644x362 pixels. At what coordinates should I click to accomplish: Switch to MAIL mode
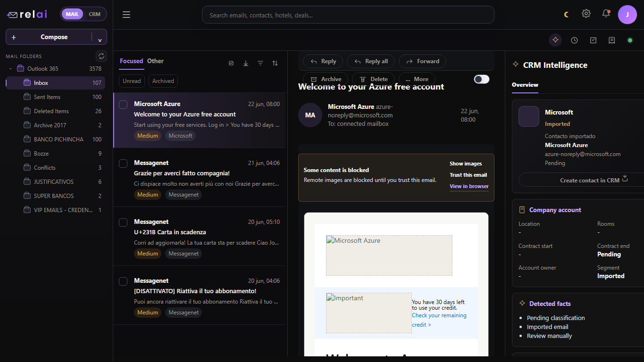pos(72,14)
